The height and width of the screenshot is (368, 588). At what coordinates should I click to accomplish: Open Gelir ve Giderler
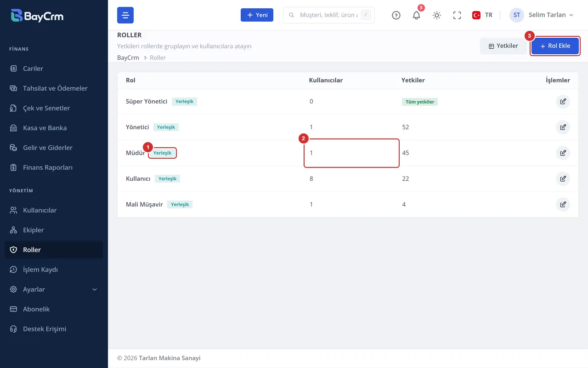point(54,148)
